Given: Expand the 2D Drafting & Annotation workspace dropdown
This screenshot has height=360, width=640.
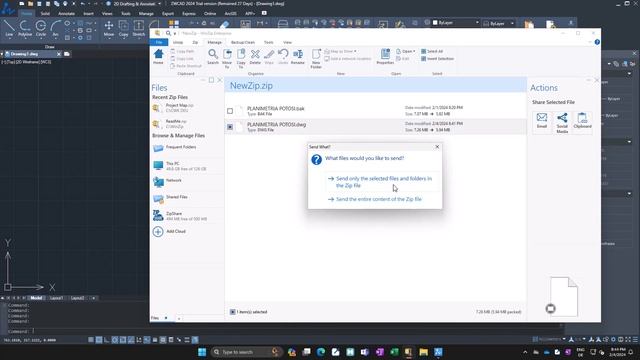Looking at the screenshot, I should (159, 4).
